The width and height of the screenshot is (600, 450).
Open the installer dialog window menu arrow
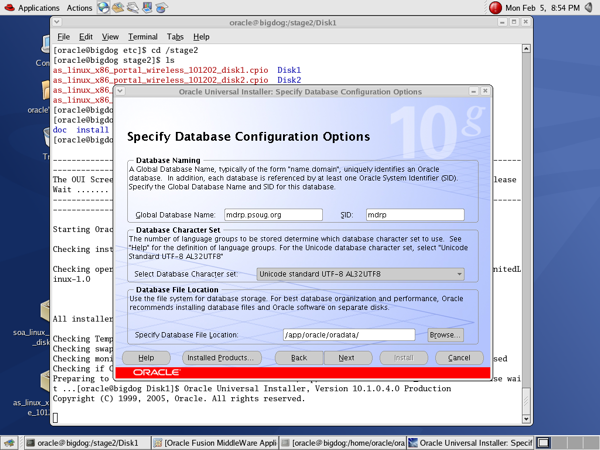[x=120, y=91]
